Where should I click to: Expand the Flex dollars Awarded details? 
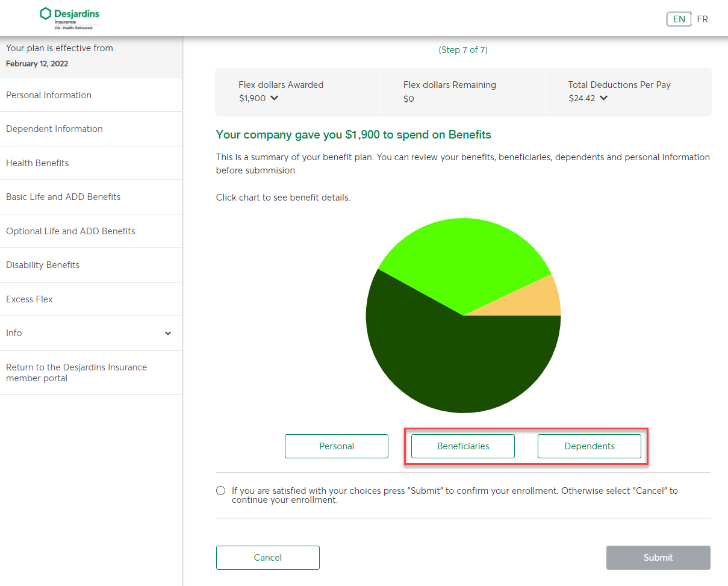275,98
